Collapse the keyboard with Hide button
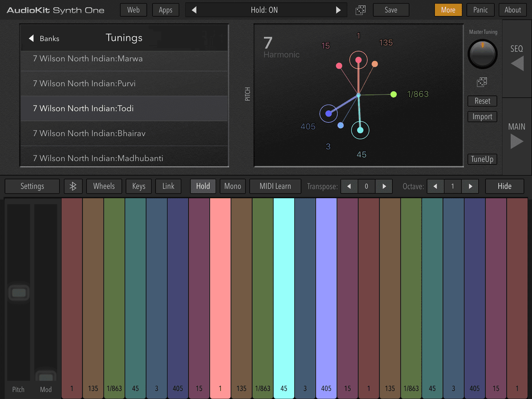 [x=504, y=186]
